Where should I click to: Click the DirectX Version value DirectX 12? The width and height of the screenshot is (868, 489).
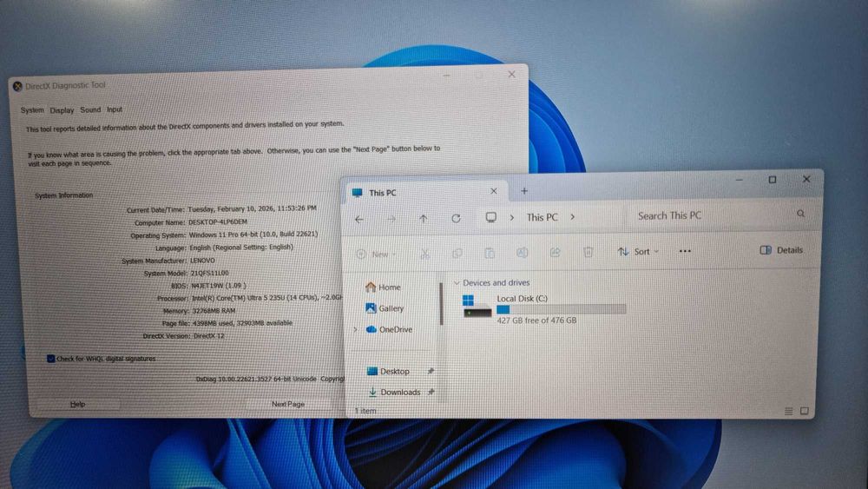tap(208, 335)
